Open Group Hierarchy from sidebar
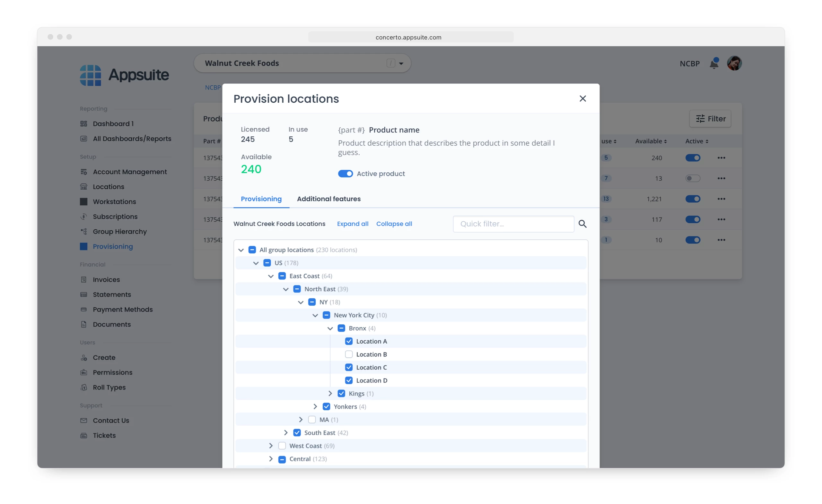 (119, 231)
